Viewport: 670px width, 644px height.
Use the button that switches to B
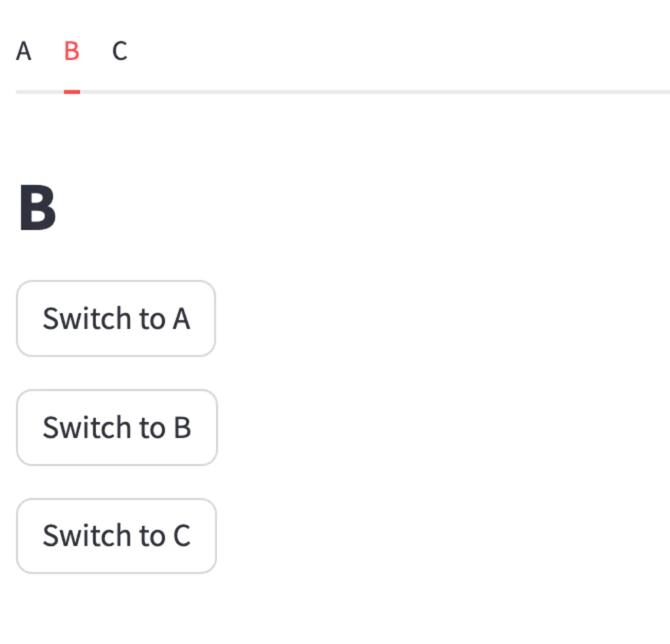[116, 427]
